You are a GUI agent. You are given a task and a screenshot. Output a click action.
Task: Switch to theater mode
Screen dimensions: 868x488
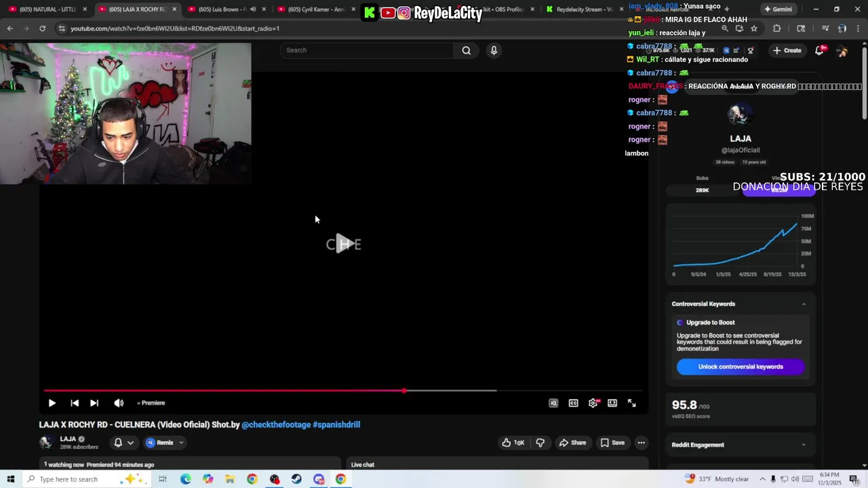(612, 403)
